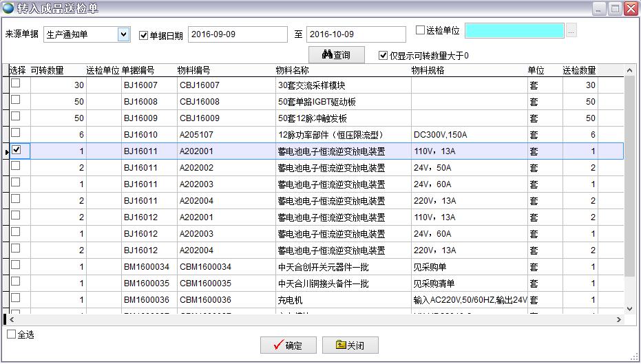
Task: Check the 全选 select-all checkbox
Action: tap(11, 334)
